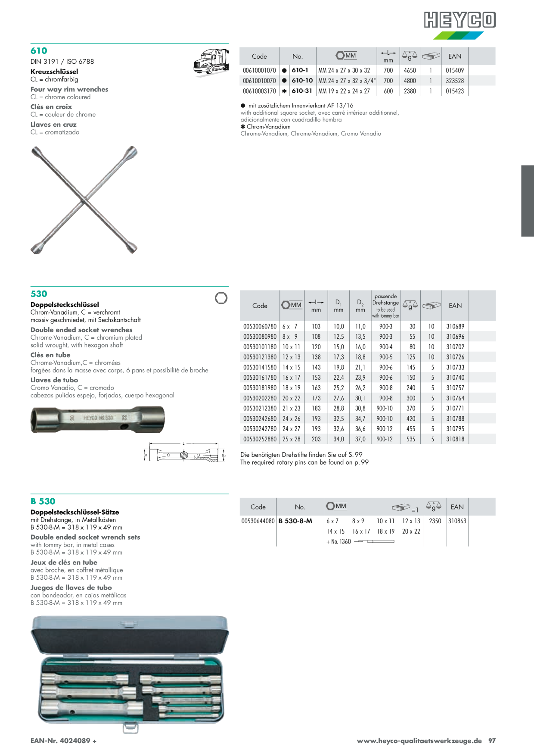Image resolution: width=534 pixels, height=756 pixels.
Task: Click the length L arrow icon in the 530 table header
Action: click(316, 302)
